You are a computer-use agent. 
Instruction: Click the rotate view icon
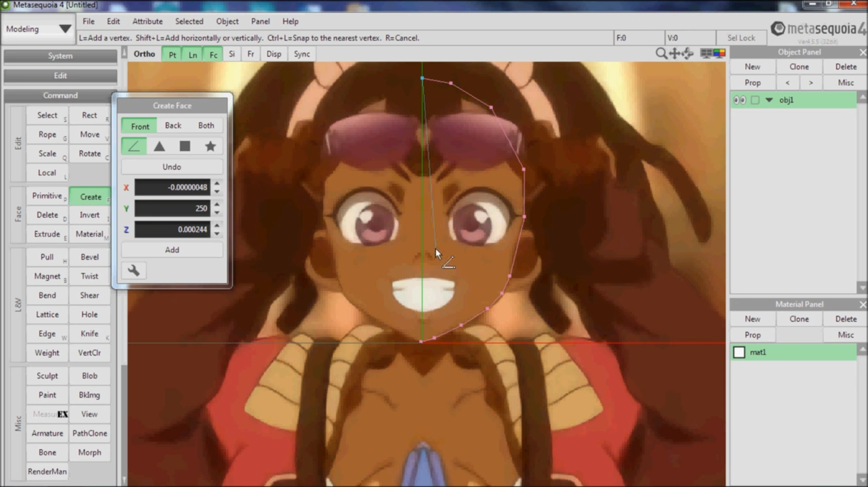[688, 54]
